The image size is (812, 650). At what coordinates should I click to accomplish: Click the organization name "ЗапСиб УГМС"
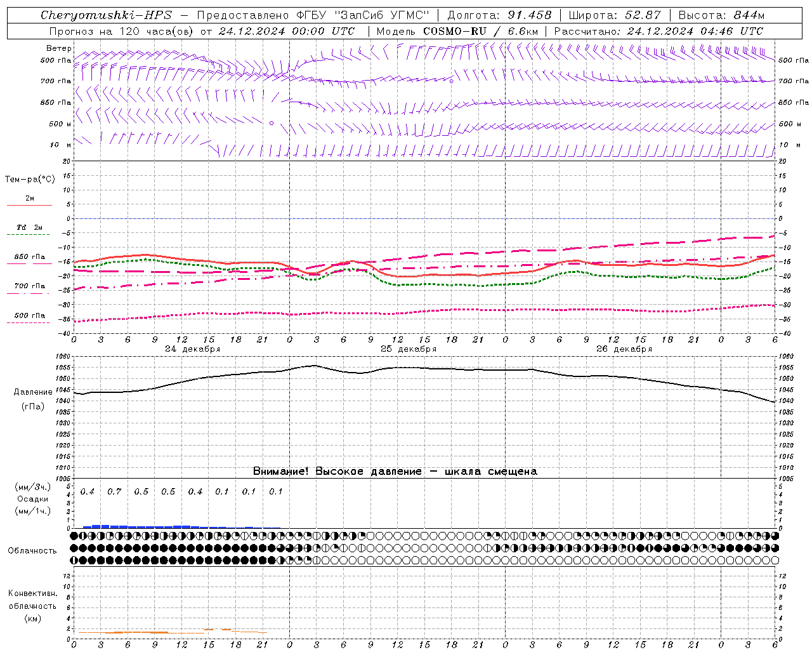(x=382, y=15)
